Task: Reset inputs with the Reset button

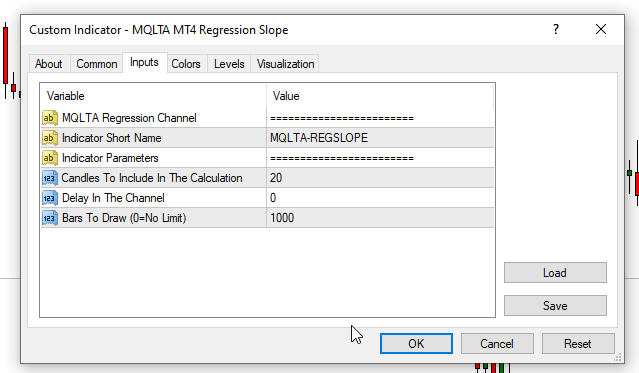Action: tap(578, 344)
